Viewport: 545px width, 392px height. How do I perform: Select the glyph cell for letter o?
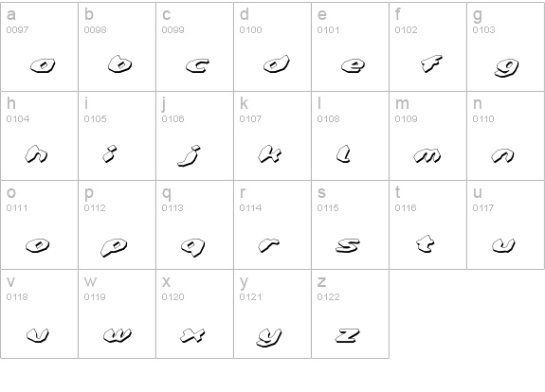(39, 224)
